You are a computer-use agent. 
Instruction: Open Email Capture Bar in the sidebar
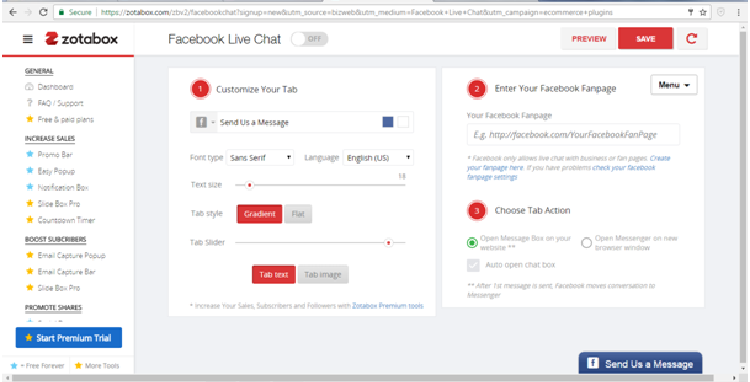click(x=66, y=272)
